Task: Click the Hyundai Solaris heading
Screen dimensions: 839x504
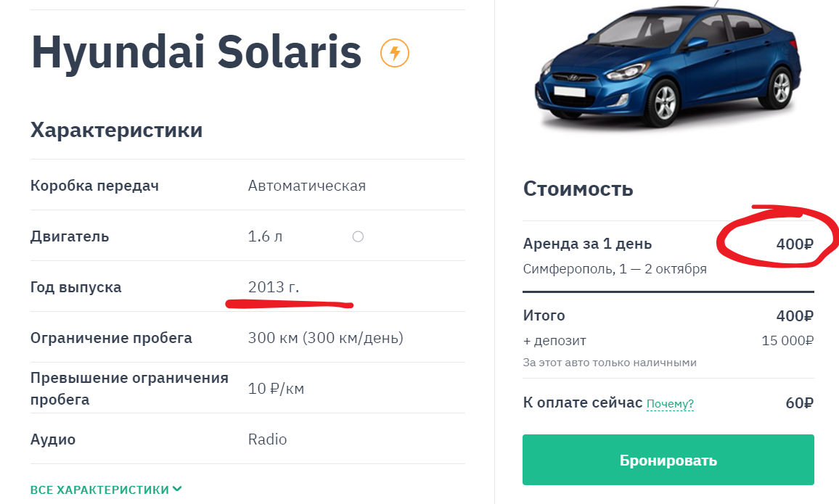Action: click(x=197, y=52)
